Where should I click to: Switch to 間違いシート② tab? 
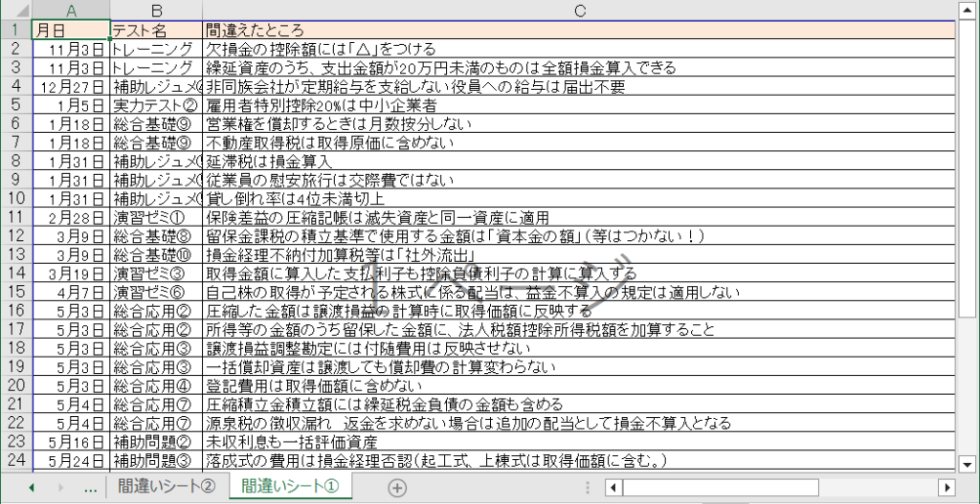[x=167, y=487]
